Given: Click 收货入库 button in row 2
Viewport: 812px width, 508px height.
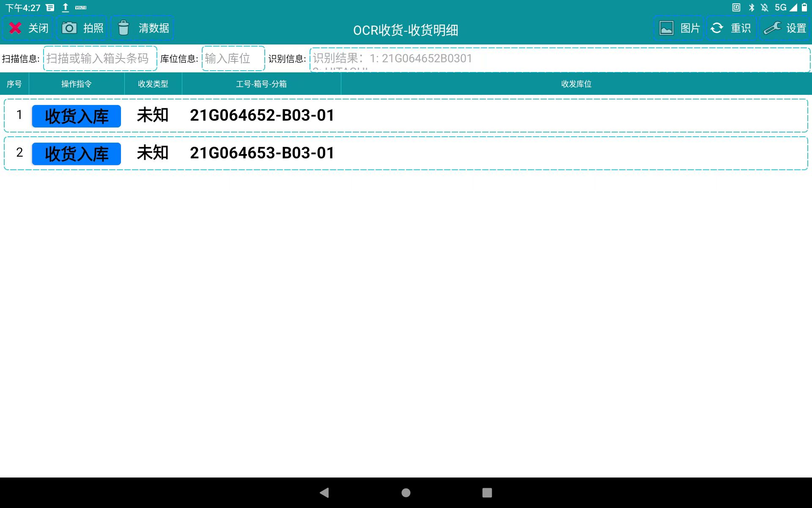Looking at the screenshot, I should point(77,154).
